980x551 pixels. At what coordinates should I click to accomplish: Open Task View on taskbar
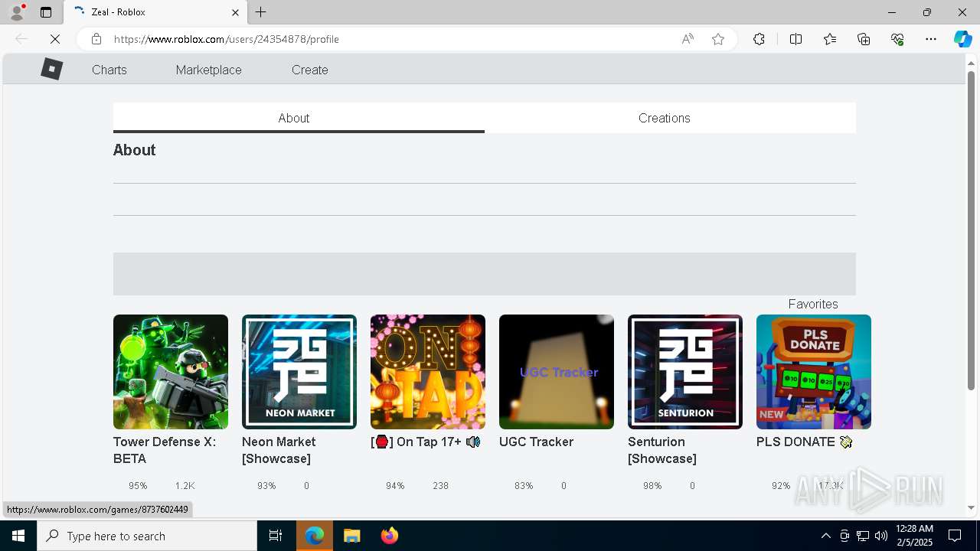click(x=276, y=536)
